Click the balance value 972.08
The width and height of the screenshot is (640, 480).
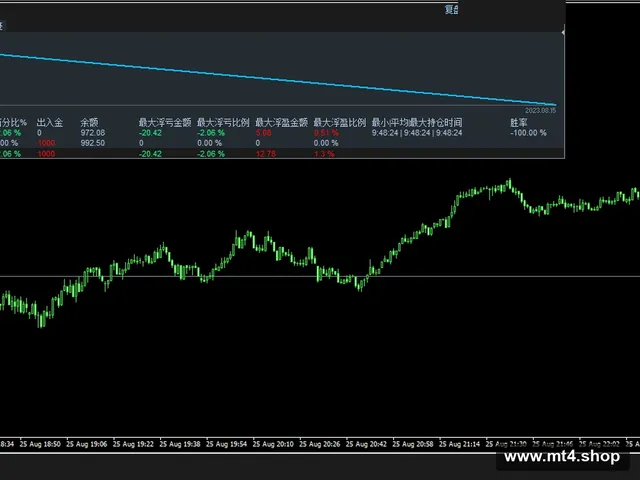(x=93, y=133)
